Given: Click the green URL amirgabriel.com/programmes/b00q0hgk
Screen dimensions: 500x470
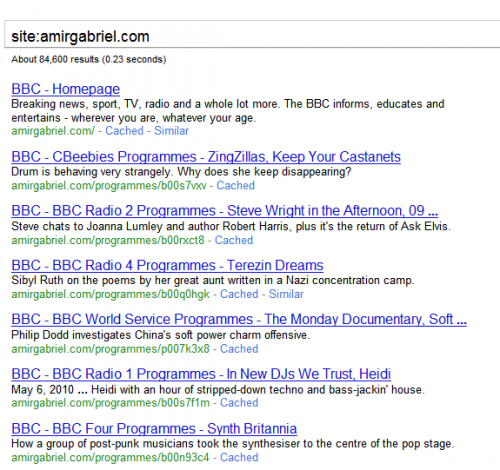Looking at the screenshot, I should click(111, 294).
